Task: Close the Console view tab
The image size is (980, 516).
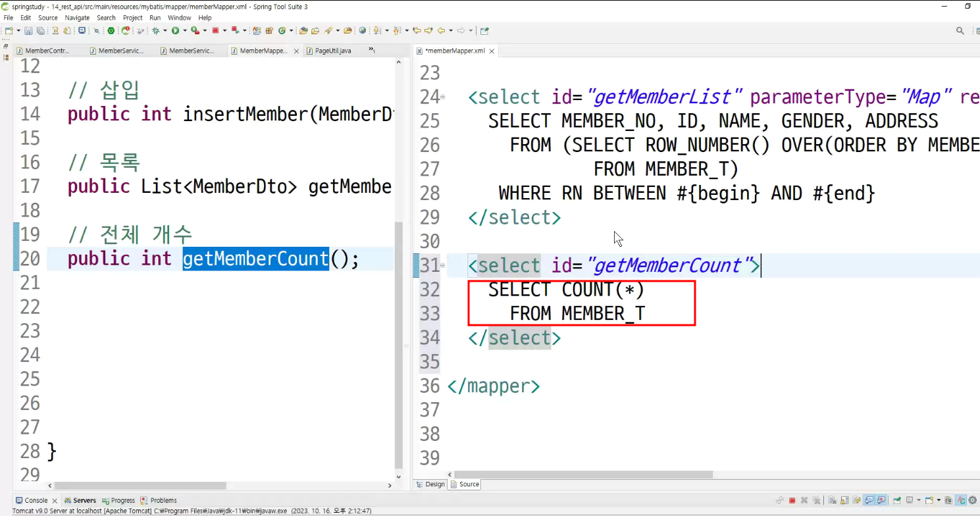Action: 53,501
